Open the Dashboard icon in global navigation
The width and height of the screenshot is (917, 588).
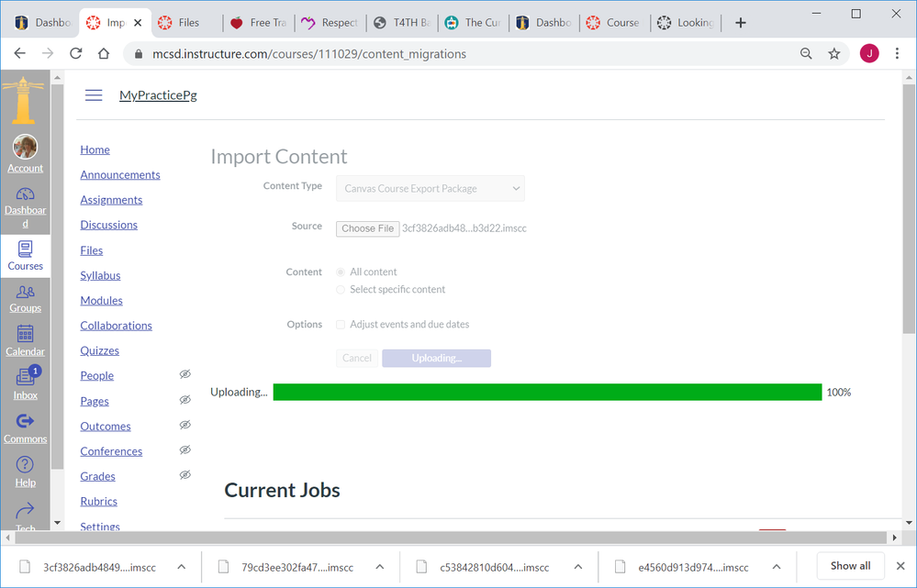click(x=25, y=194)
